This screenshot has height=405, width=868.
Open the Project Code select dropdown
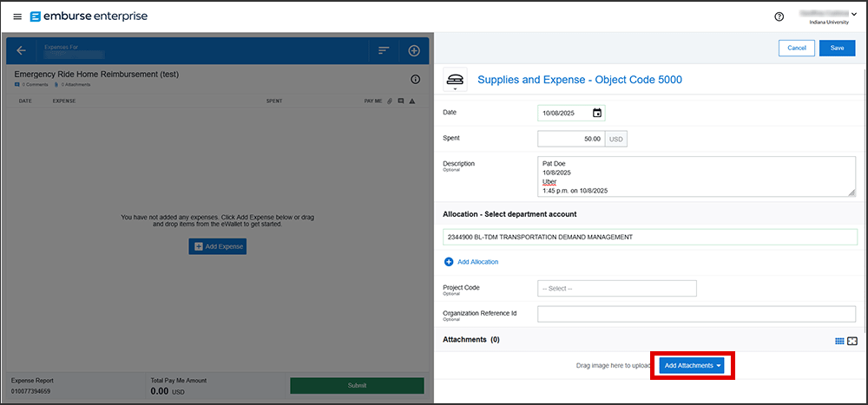point(616,288)
